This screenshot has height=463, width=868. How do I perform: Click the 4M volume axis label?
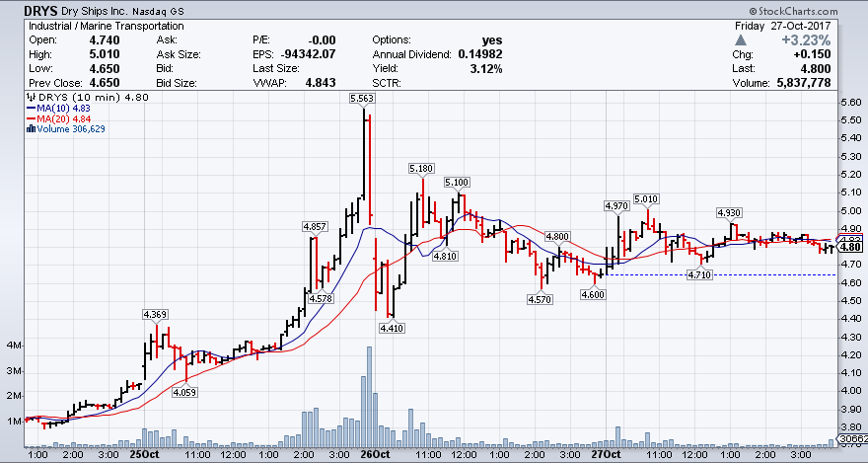[14, 346]
